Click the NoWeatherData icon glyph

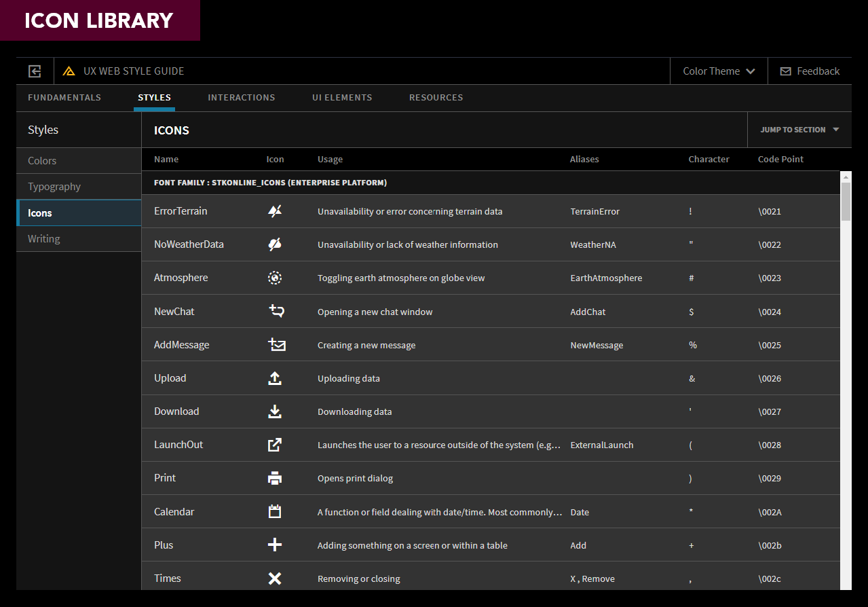pos(275,244)
